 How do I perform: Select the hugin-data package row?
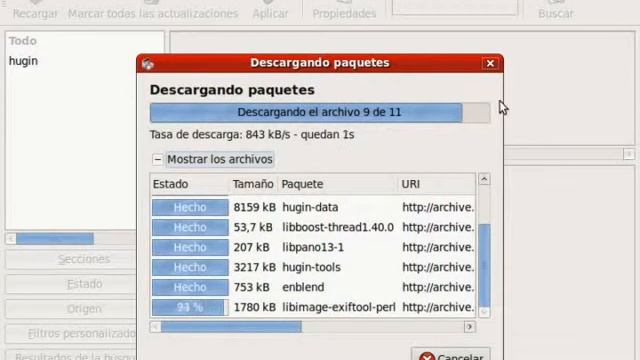(x=313, y=207)
